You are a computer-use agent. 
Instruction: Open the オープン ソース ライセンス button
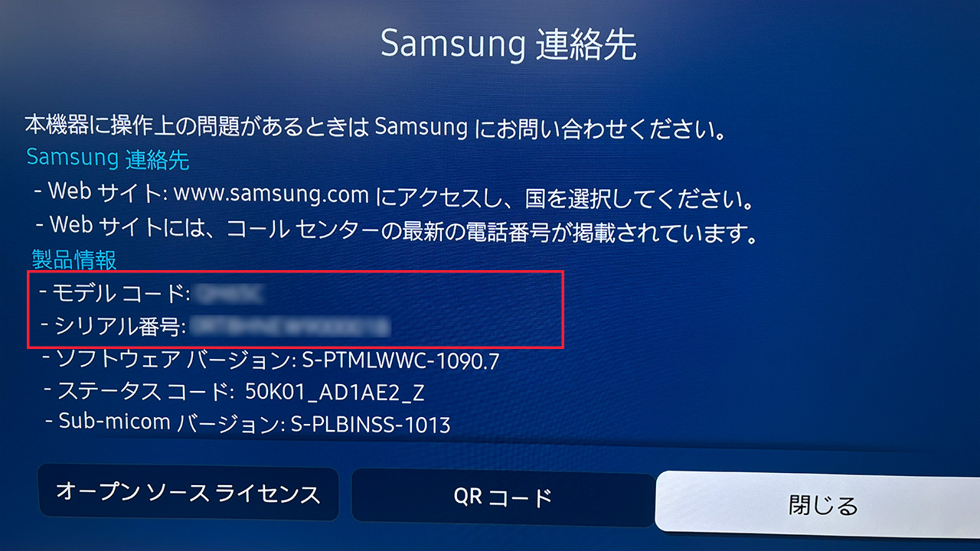(x=188, y=493)
